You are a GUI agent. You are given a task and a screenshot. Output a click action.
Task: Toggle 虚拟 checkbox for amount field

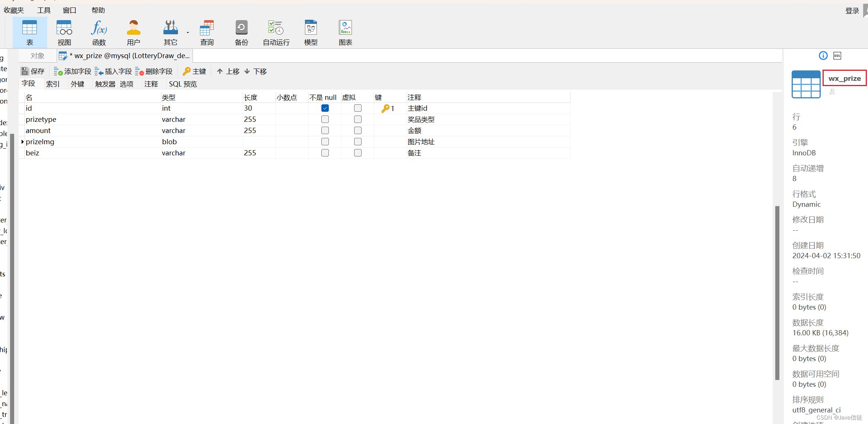357,130
